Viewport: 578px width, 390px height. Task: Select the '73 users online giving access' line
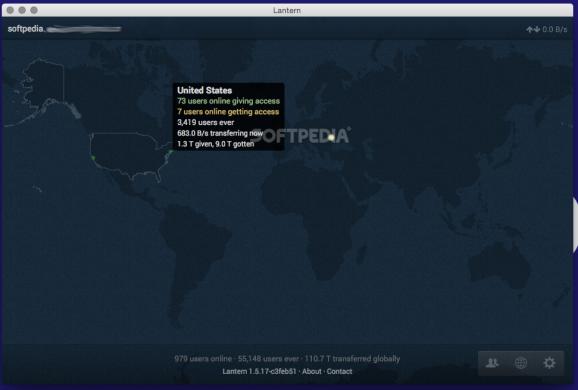229,101
